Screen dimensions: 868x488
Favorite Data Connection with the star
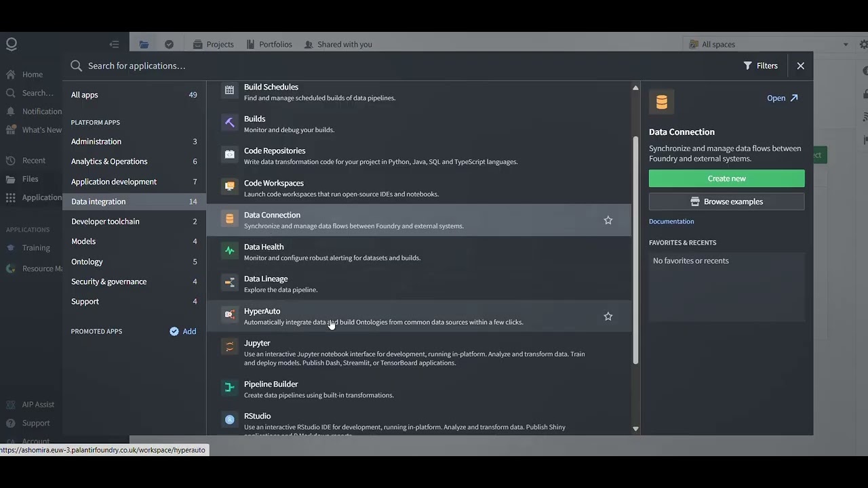608,220
